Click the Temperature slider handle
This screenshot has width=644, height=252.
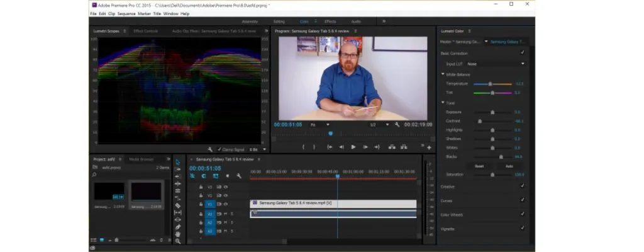click(x=490, y=84)
